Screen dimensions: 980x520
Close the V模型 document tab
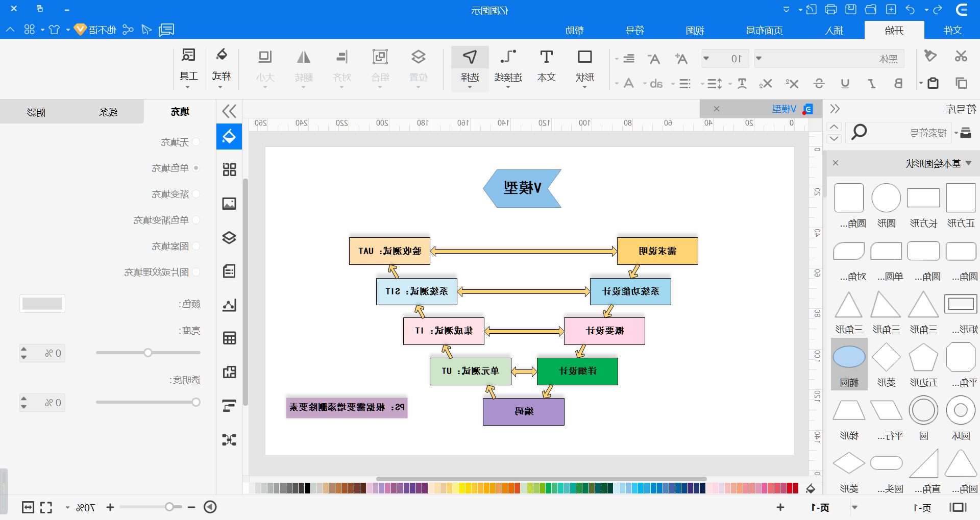point(717,109)
